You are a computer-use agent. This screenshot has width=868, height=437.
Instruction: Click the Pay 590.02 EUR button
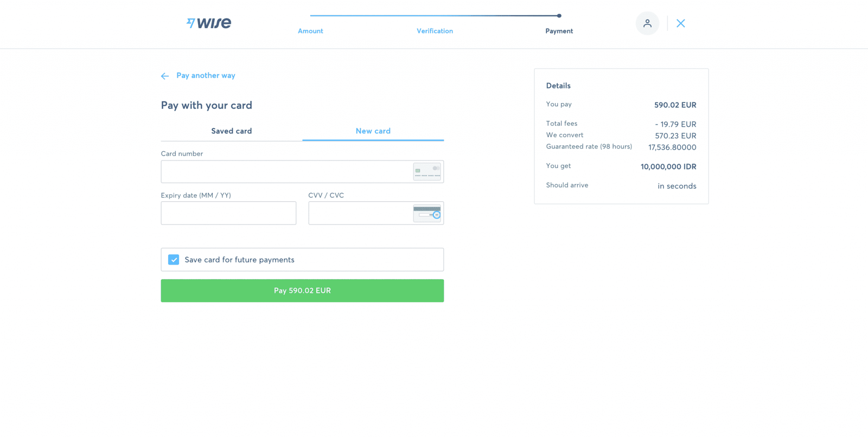(x=302, y=291)
